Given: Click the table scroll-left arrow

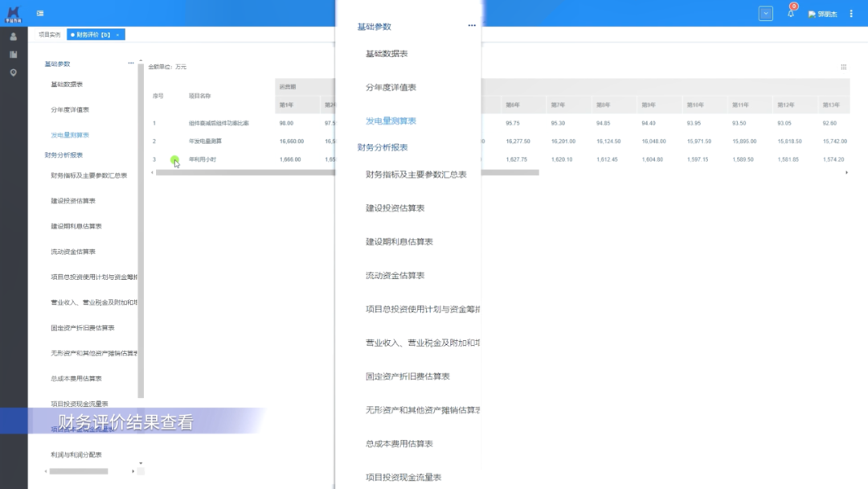Looking at the screenshot, I should pos(152,173).
